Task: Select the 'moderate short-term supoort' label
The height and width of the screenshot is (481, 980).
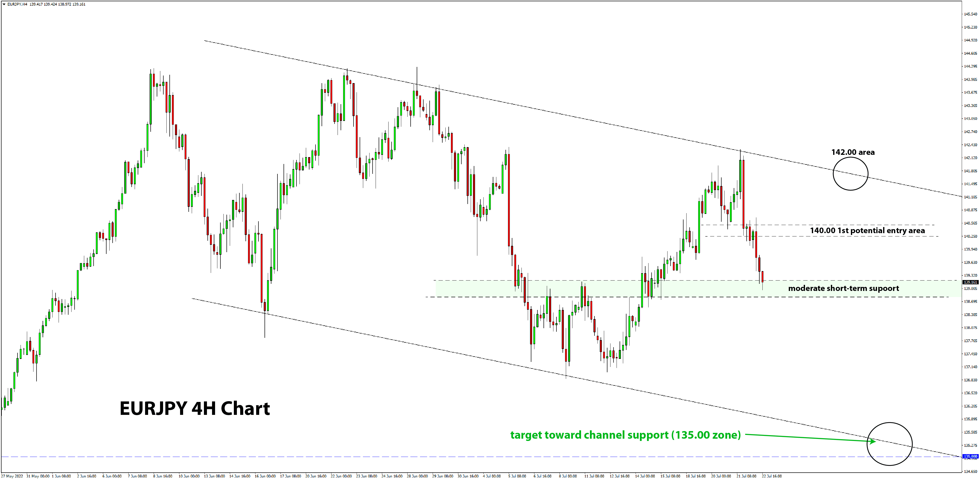Action: [844, 288]
